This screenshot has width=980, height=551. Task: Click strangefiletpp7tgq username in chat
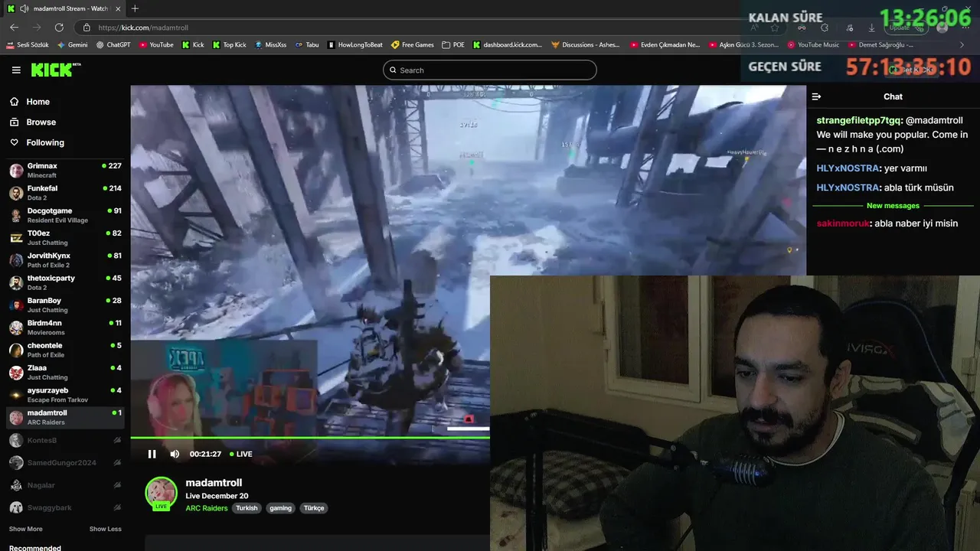coord(858,120)
